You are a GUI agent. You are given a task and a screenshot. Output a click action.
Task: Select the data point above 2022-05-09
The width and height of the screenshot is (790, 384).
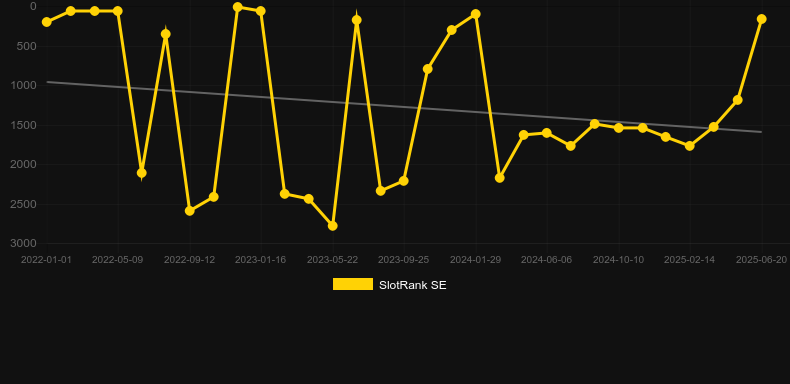pyautogui.click(x=118, y=11)
